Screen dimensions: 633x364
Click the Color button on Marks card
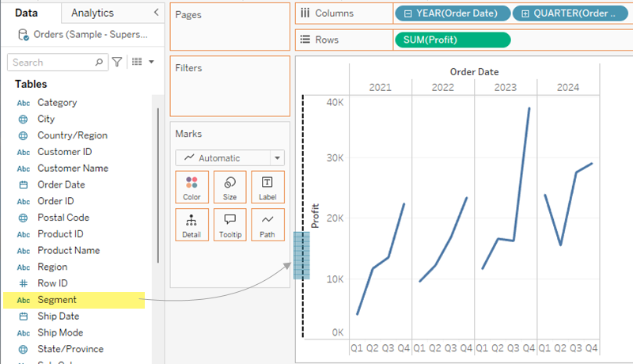click(191, 187)
